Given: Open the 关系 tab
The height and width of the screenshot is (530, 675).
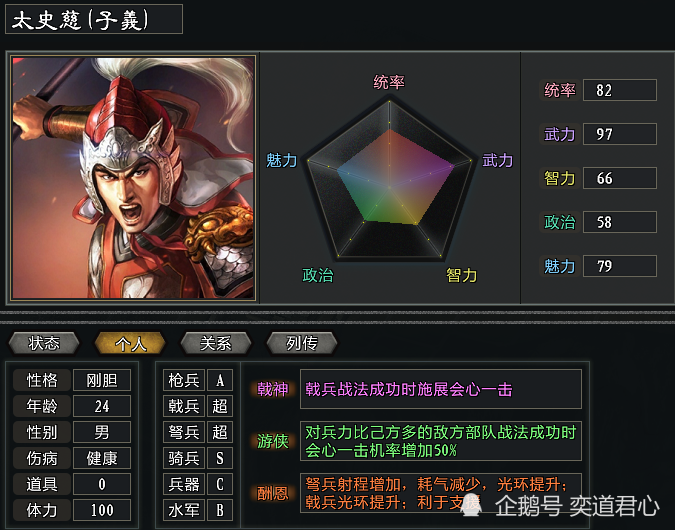Looking at the screenshot, I should point(216,343).
